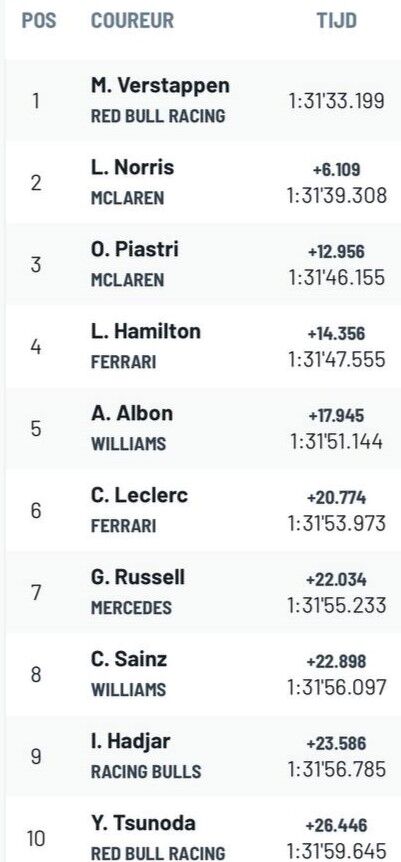Click the RACING BULLS team label
The height and width of the screenshot is (862, 401).
[x=146, y=771]
